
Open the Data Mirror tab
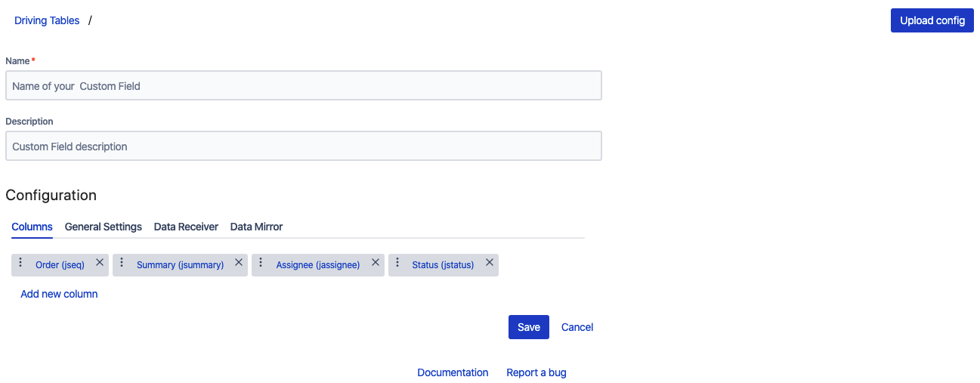click(x=256, y=227)
